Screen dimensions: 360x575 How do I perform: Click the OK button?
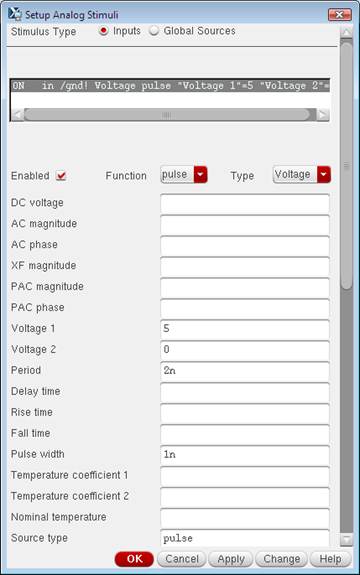tap(134, 559)
